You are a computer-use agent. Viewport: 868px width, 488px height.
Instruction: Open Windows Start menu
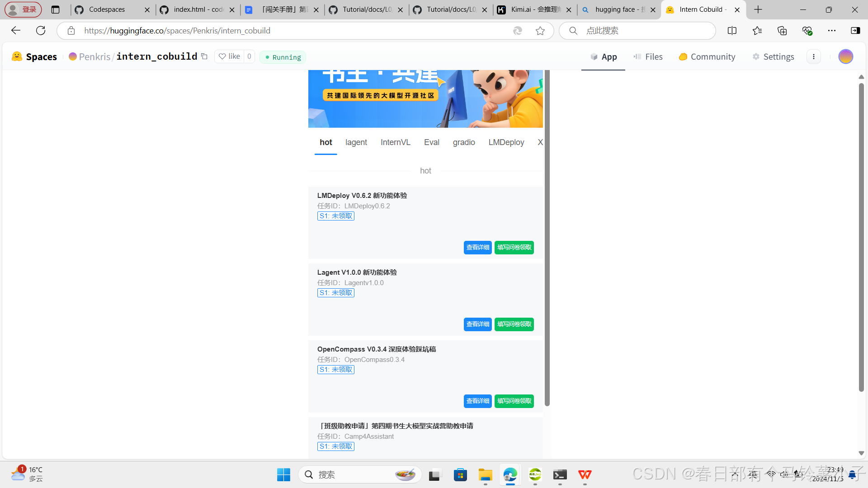coord(283,475)
